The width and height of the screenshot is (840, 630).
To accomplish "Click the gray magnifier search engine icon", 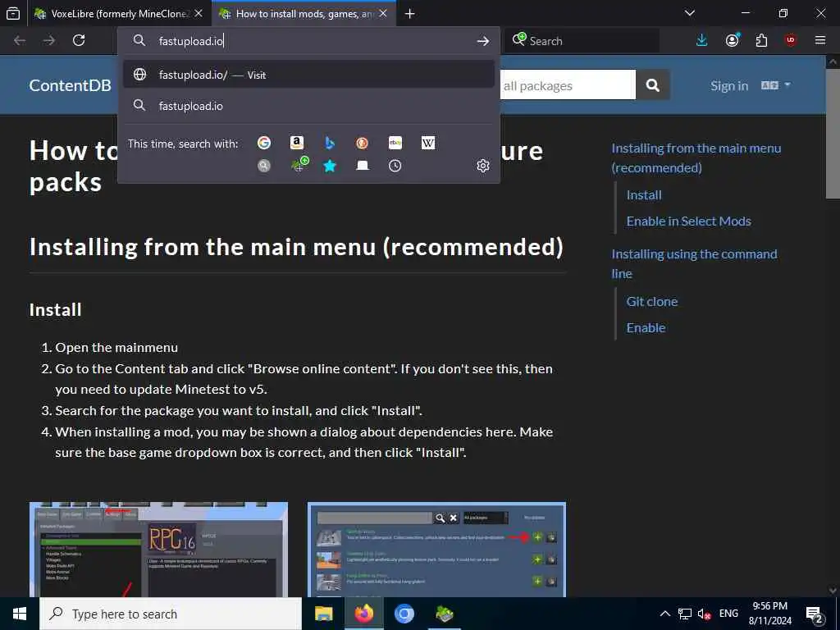I will 263,166.
